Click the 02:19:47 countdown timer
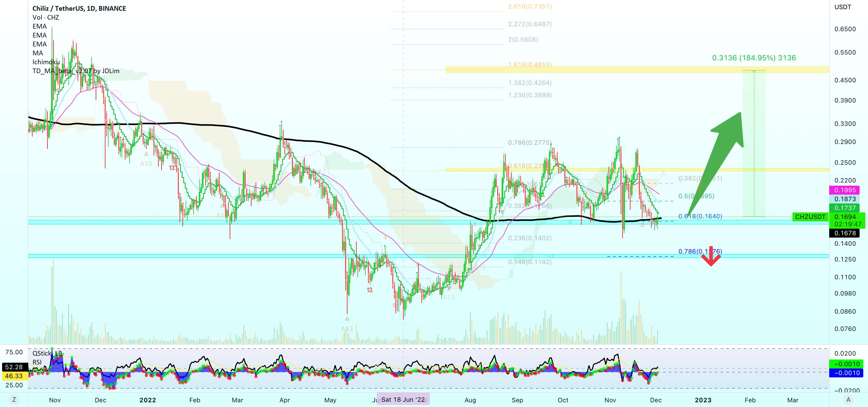 pos(848,224)
